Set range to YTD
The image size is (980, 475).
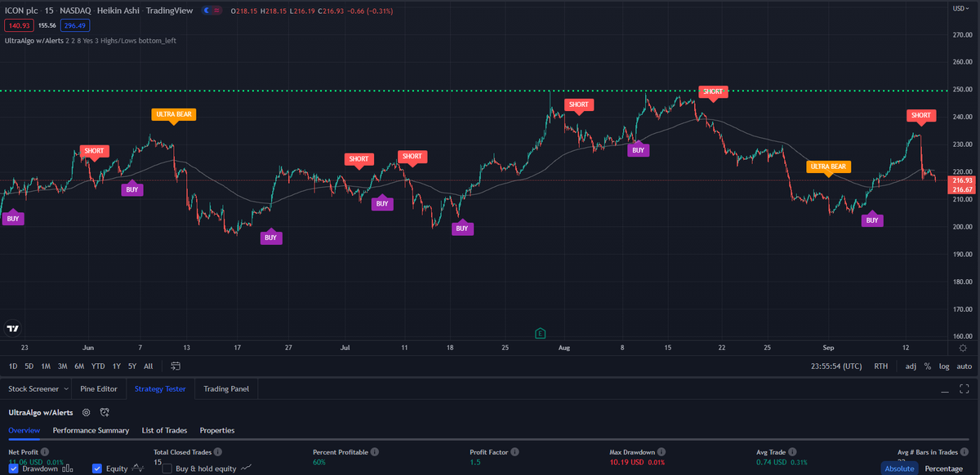98,366
